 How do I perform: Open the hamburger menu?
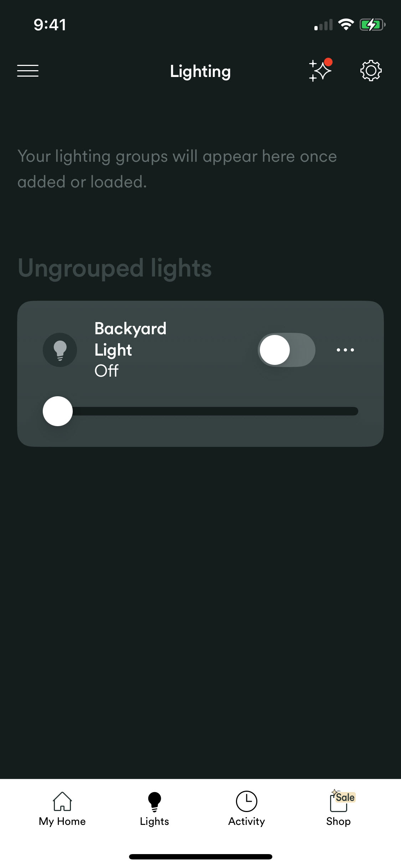click(28, 71)
